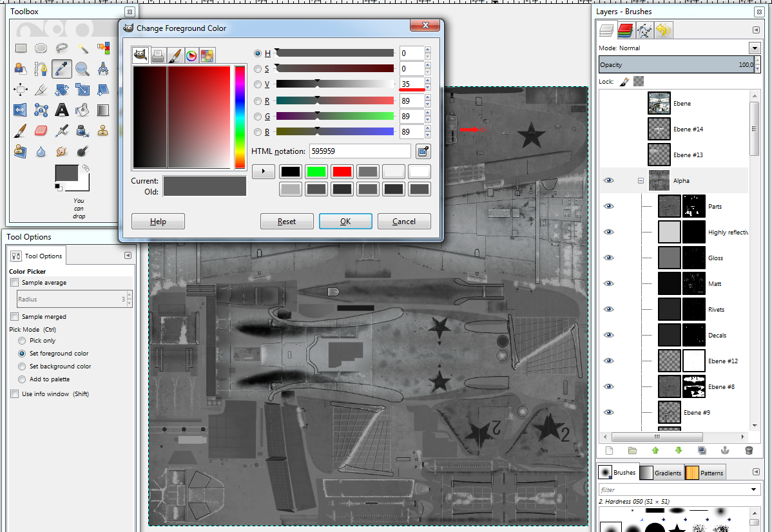The height and width of the screenshot is (532, 772).
Task: Delete layer with trash can icon
Action: tap(748, 451)
